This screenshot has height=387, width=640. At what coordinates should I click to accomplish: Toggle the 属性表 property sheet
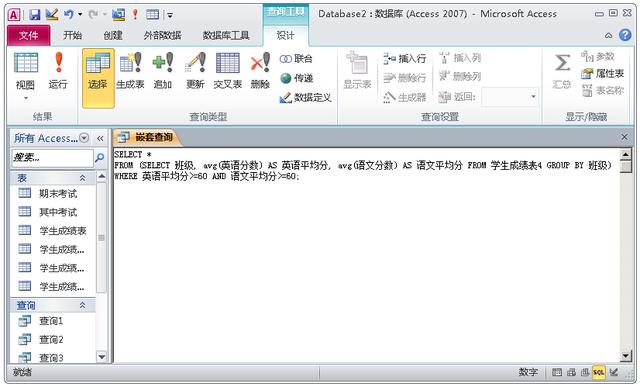pos(603,73)
